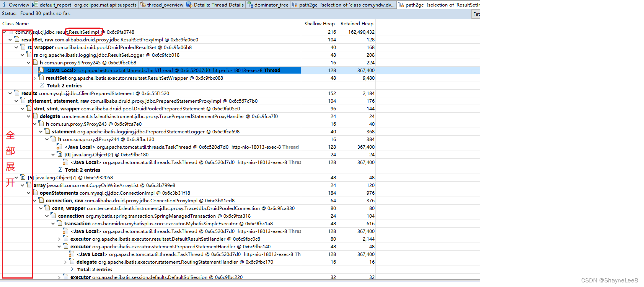The width and height of the screenshot is (644, 287).
Task: Expand the RoutingStatementHandler delegate node
Action: point(65,262)
